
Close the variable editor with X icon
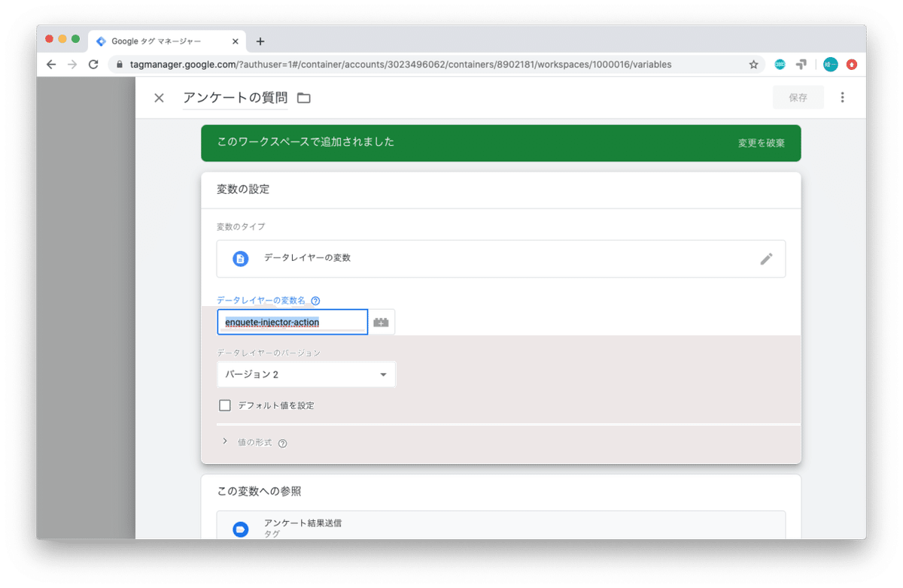[159, 98]
